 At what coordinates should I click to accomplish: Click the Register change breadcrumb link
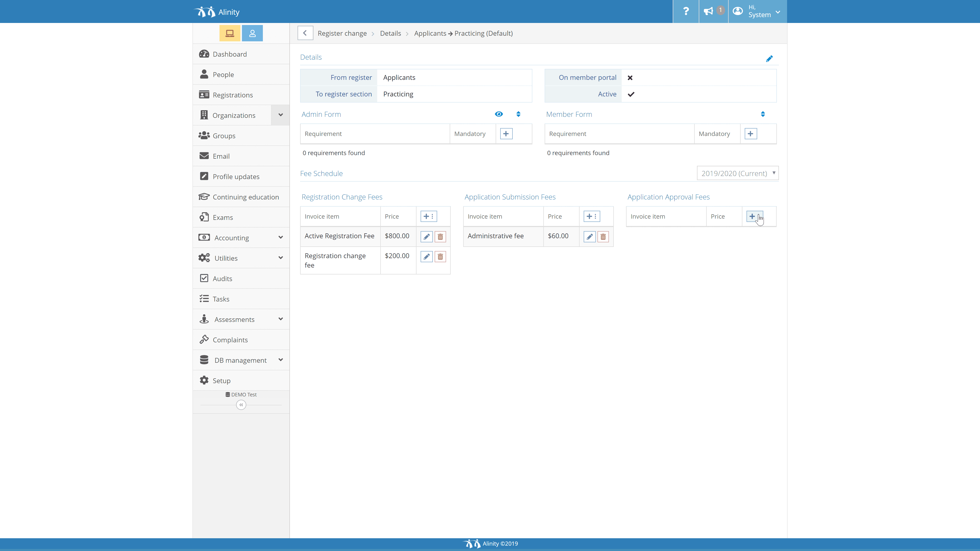[x=342, y=33]
